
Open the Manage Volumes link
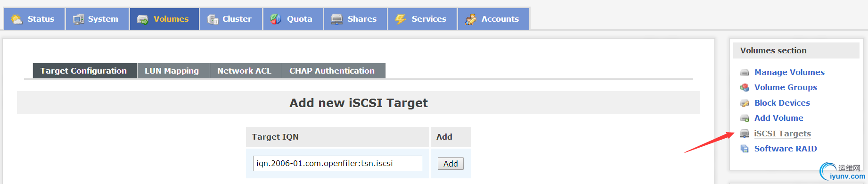pyautogui.click(x=789, y=72)
